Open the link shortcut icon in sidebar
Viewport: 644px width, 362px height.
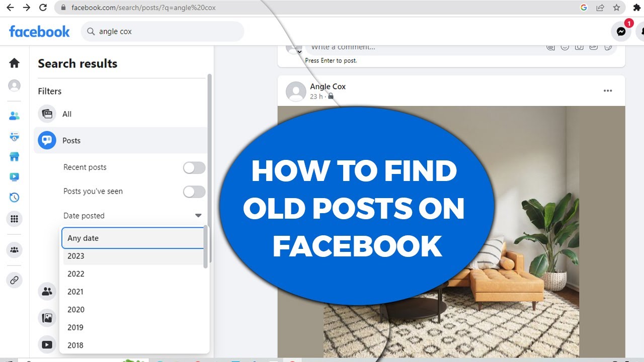click(x=15, y=280)
